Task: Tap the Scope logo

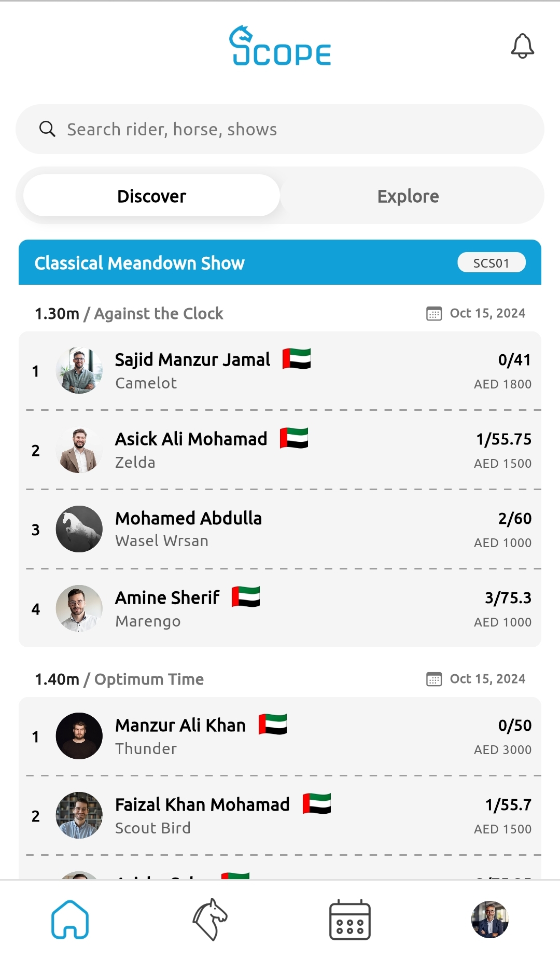Action: click(280, 46)
